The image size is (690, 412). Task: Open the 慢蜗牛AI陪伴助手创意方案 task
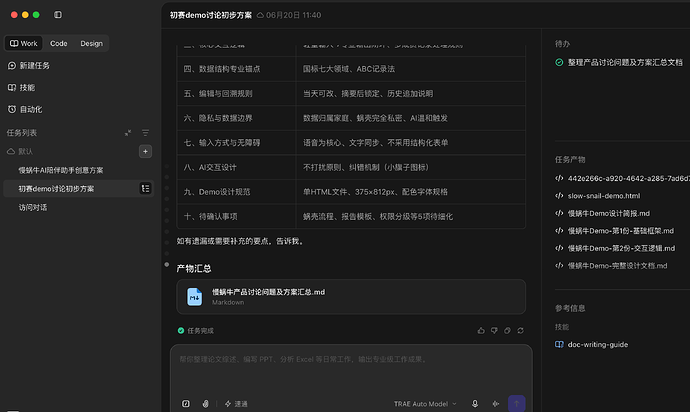click(61, 170)
